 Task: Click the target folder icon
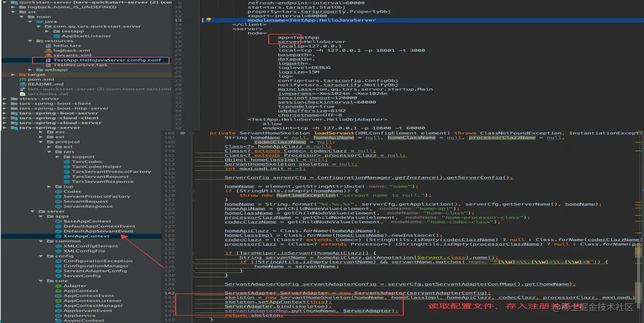(x=23, y=74)
